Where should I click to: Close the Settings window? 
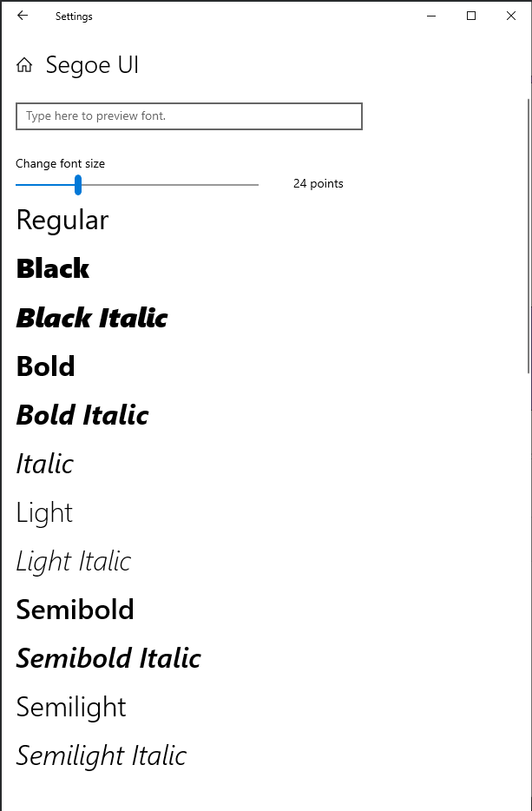pos(511,16)
